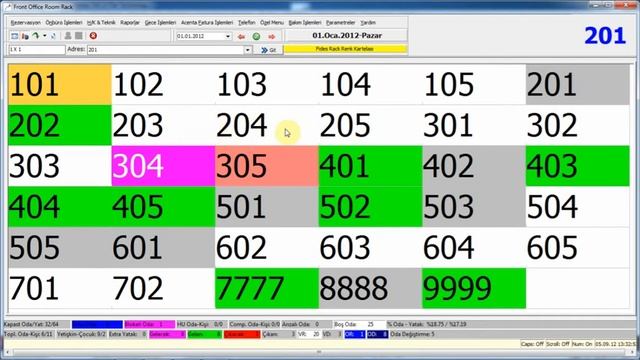Click the horizontal scrollbar at window bottom
The image size is (640, 360).
point(318,352)
